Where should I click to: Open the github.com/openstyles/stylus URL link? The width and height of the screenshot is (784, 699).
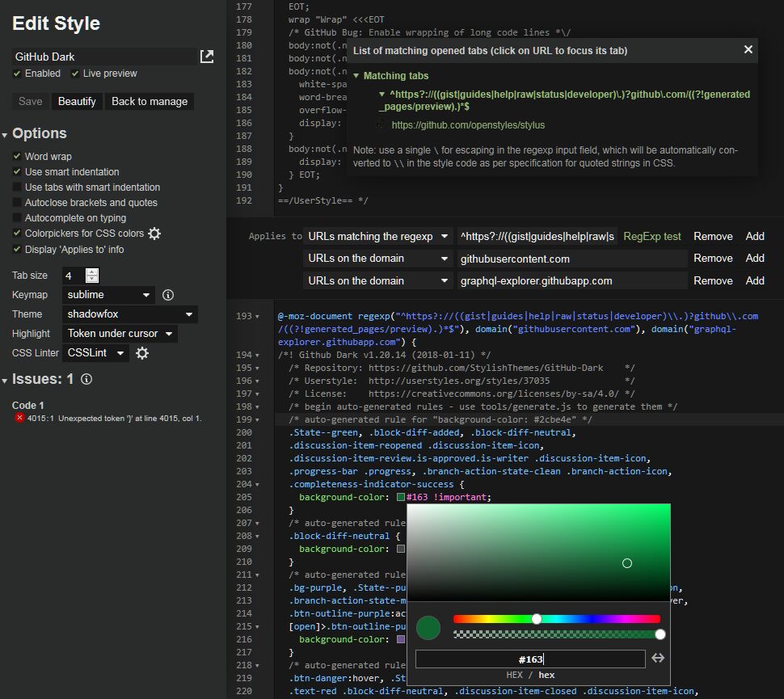click(x=468, y=125)
